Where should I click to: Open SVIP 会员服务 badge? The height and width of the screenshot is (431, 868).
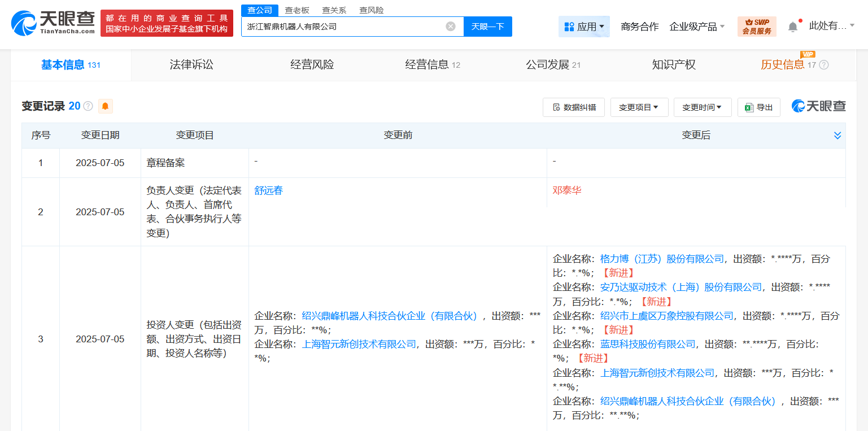click(757, 27)
